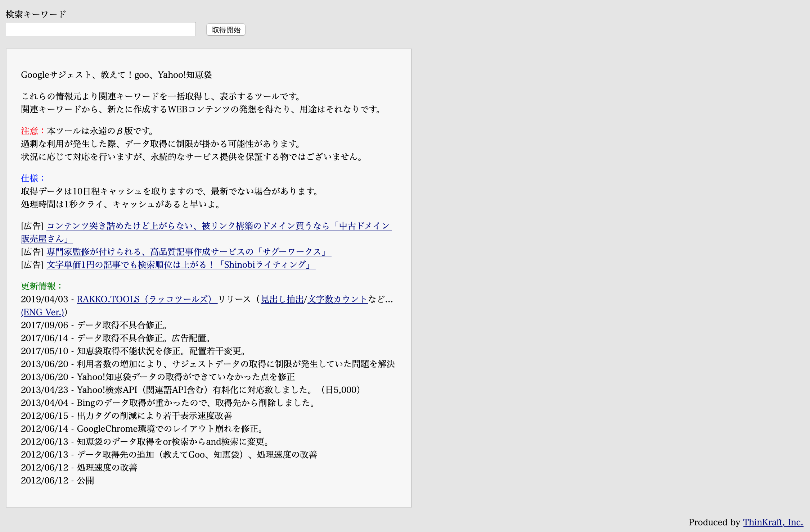810x532 pixels.
Task: Click the green 更新情報： heading text
Action: tap(42, 286)
